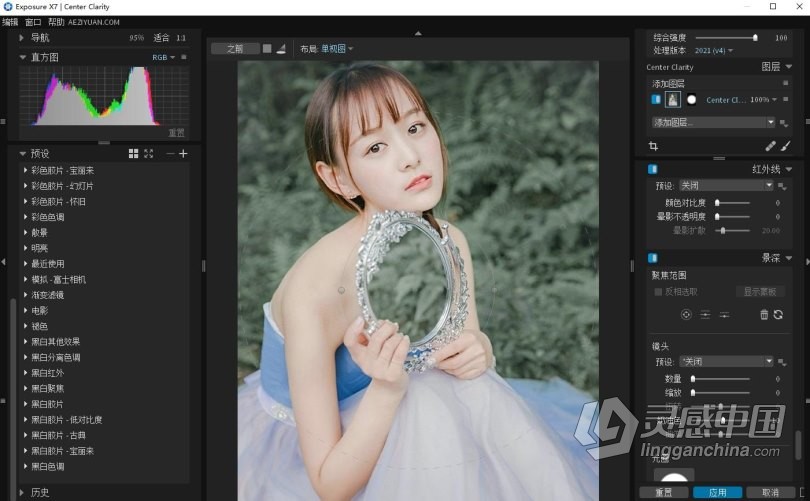Collapse the 图层 panel arrow
The image size is (810, 501).
click(x=789, y=67)
